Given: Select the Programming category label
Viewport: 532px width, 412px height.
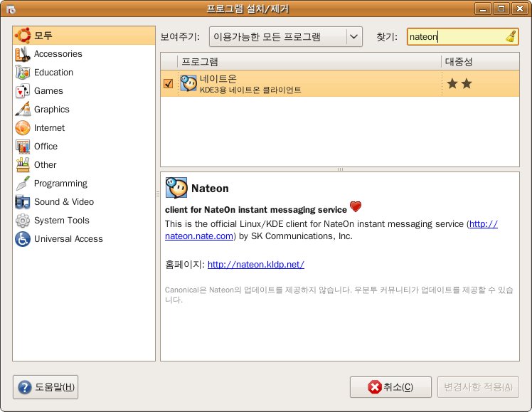Looking at the screenshot, I should click(60, 184).
